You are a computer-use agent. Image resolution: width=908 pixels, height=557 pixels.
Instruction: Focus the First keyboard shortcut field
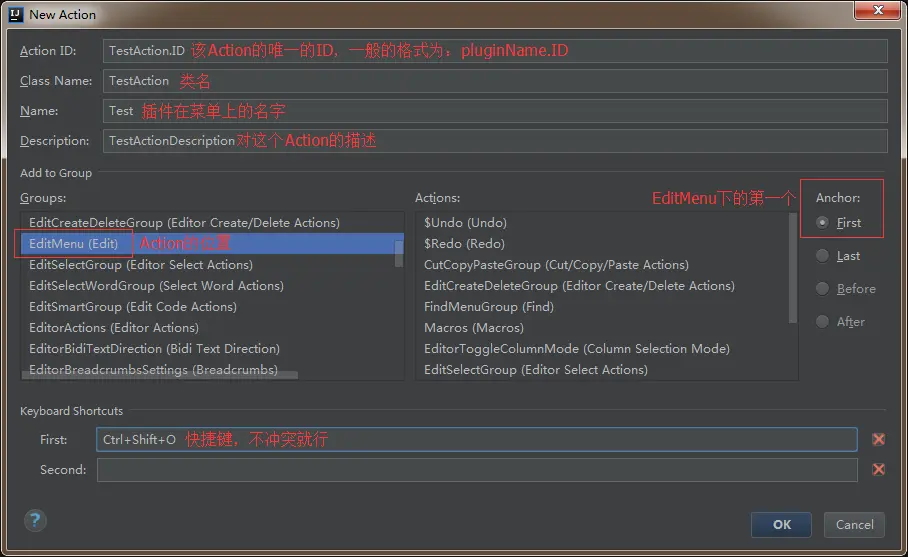(x=477, y=439)
